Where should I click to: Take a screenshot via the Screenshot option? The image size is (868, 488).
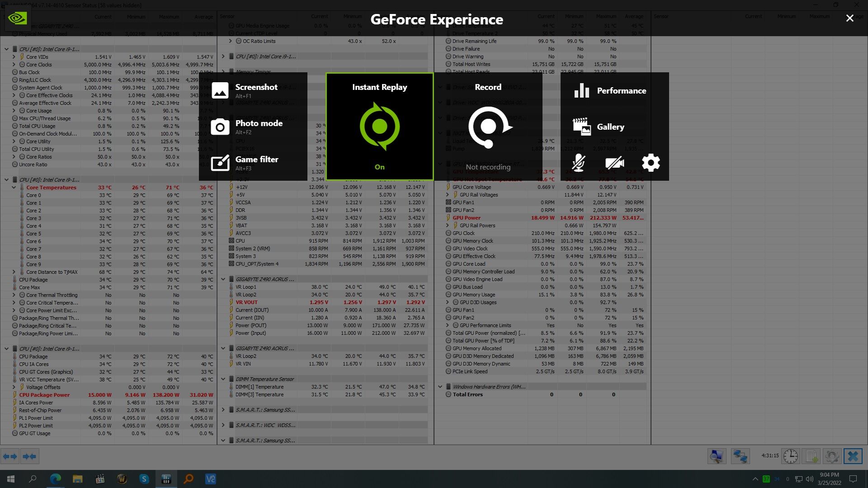tap(253, 90)
